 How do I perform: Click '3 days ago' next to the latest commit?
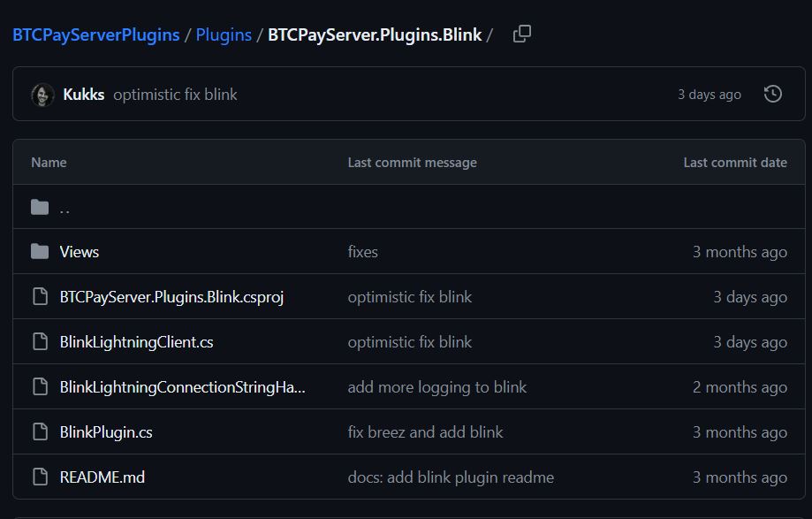709,94
